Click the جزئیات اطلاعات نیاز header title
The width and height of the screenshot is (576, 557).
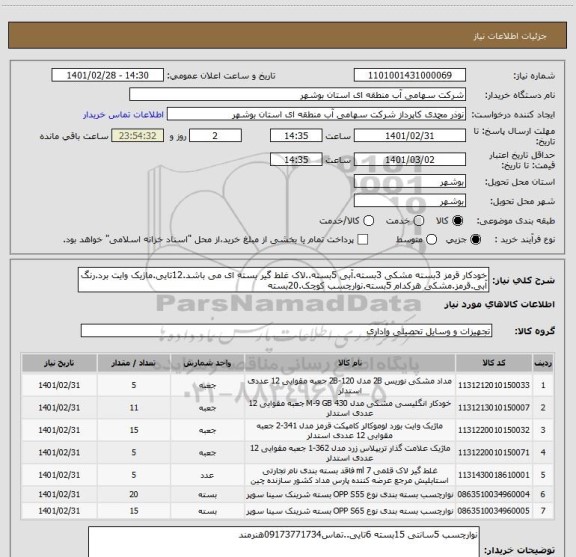[510, 36]
